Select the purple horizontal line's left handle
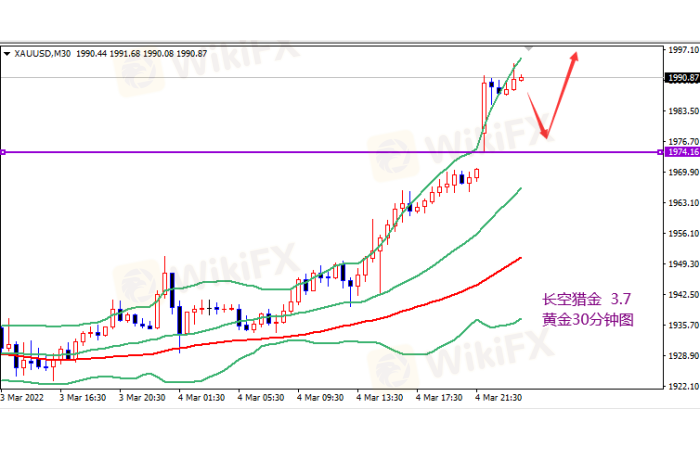The image size is (700, 450). pyautogui.click(x=3, y=152)
